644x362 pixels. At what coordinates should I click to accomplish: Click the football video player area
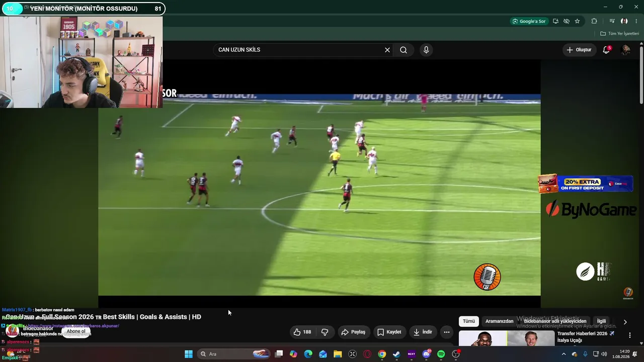point(319,195)
